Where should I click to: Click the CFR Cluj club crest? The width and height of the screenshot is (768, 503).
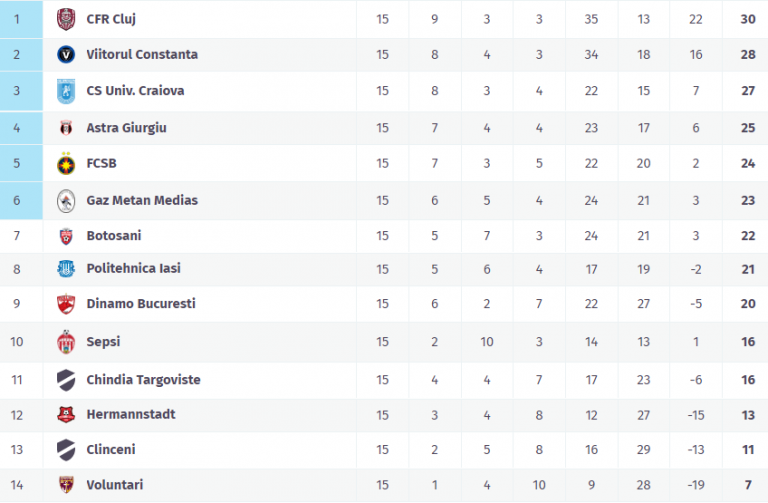[66, 19]
